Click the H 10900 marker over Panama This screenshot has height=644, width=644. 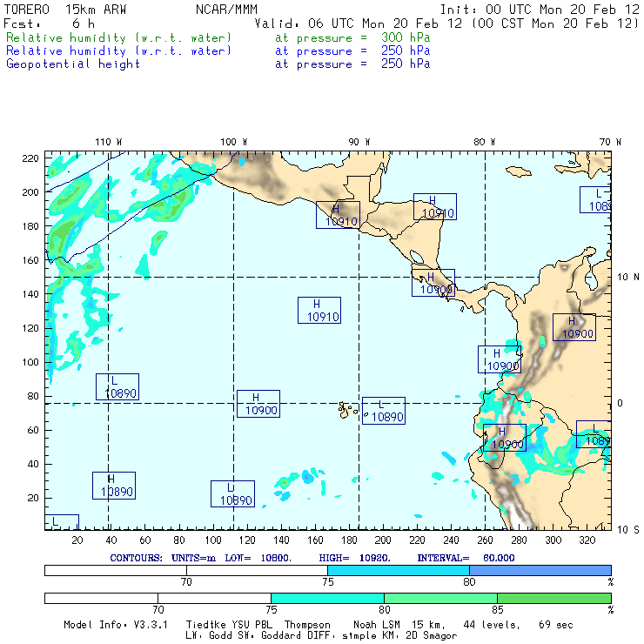433,283
